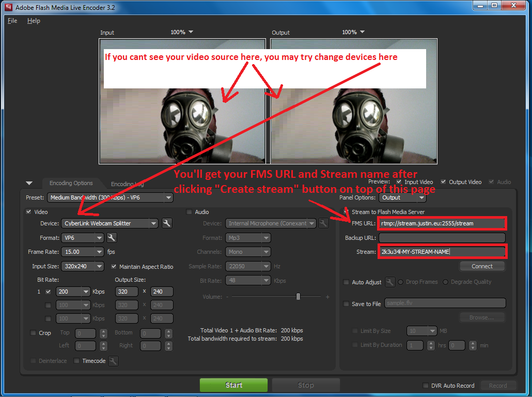Open the Preset dropdown
The image size is (532, 397).
(110, 197)
